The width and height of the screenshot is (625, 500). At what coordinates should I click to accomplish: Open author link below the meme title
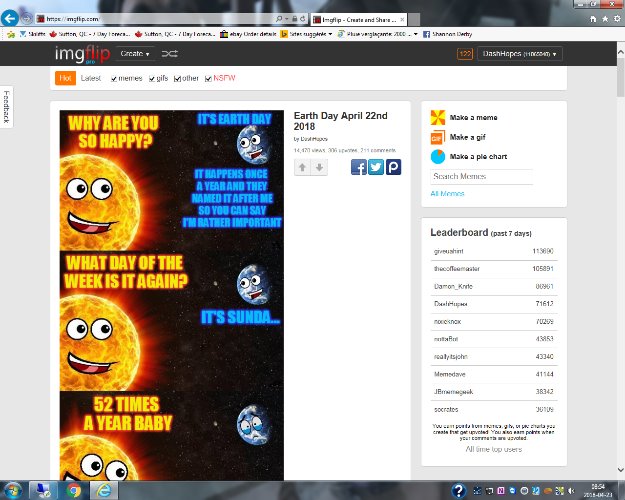(x=314, y=139)
